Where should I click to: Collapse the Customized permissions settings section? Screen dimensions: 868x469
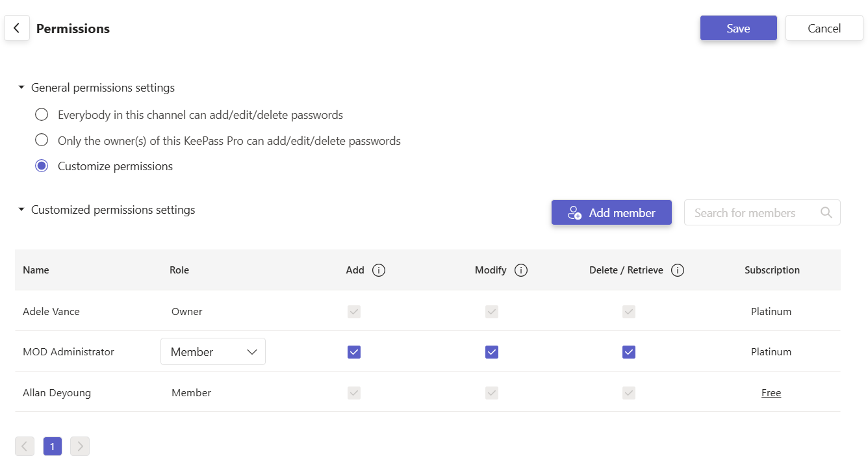pos(21,210)
